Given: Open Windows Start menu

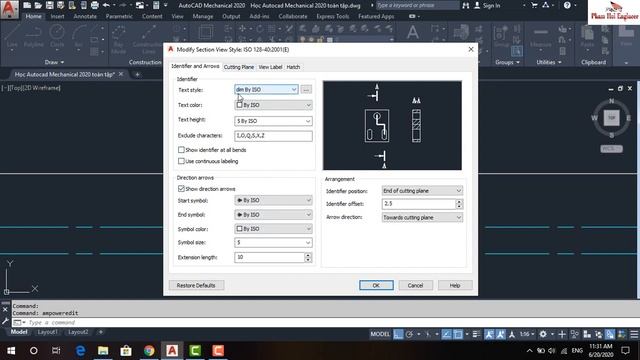Looking at the screenshot, I should coord(11,351).
